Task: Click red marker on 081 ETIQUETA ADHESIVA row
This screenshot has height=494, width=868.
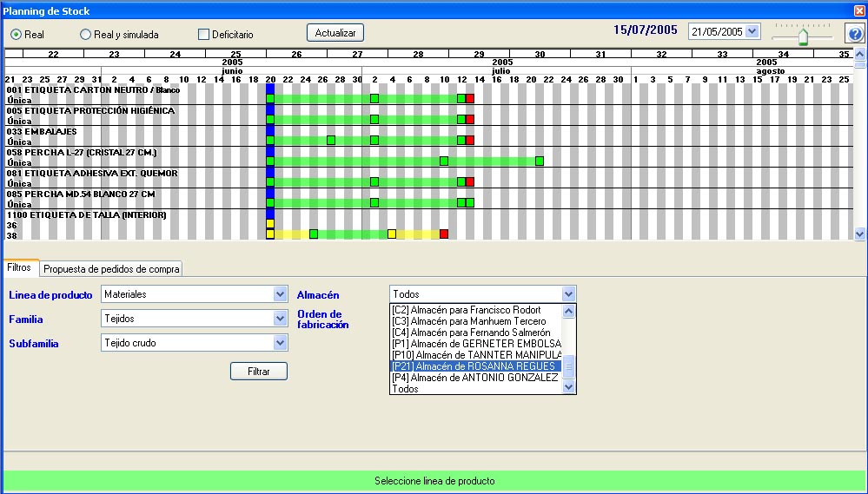Action: pos(470,182)
